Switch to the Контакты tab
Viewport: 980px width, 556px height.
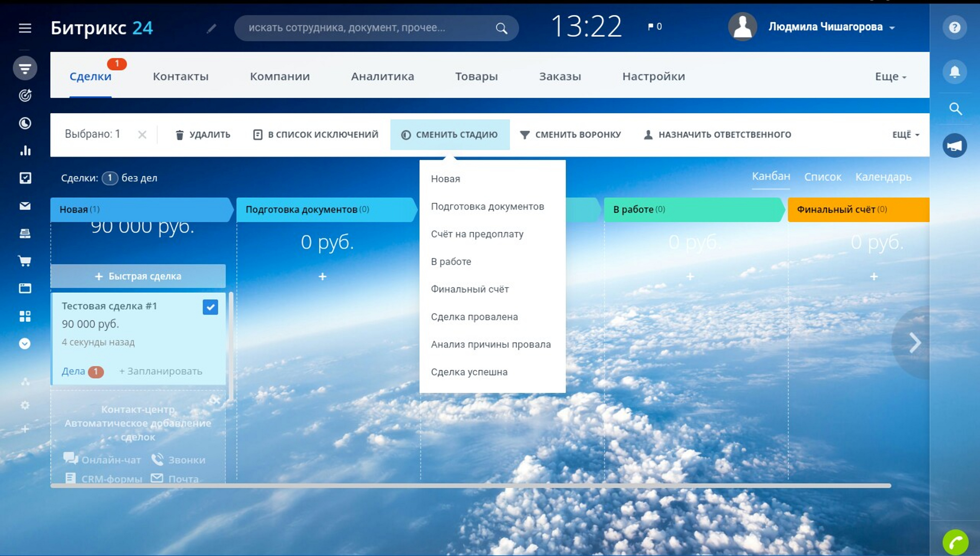click(181, 76)
